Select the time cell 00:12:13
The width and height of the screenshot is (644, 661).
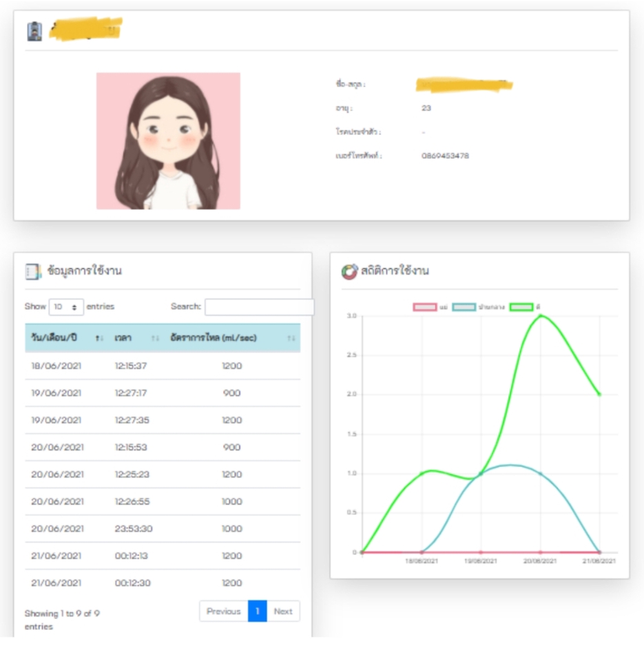[131, 556]
